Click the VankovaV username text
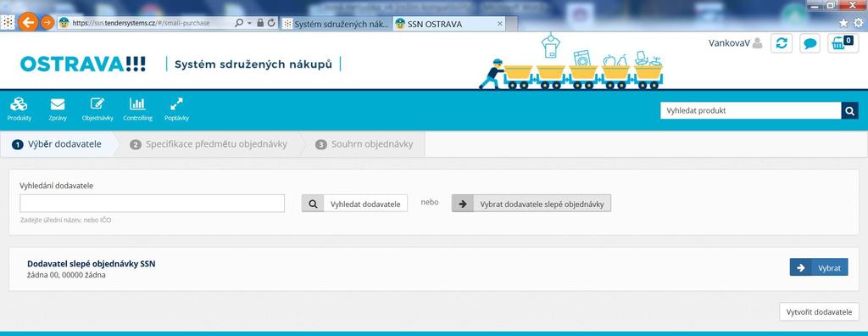This screenshot has height=336, width=868. (729, 43)
